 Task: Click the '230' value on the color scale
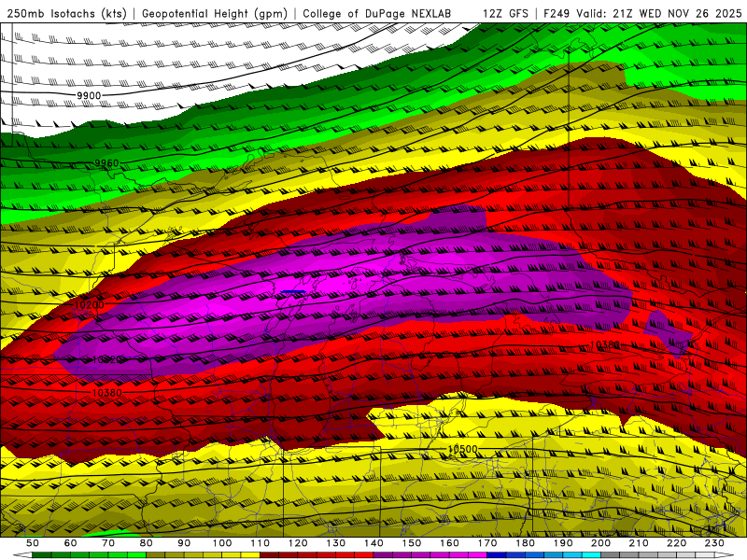(x=714, y=543)
